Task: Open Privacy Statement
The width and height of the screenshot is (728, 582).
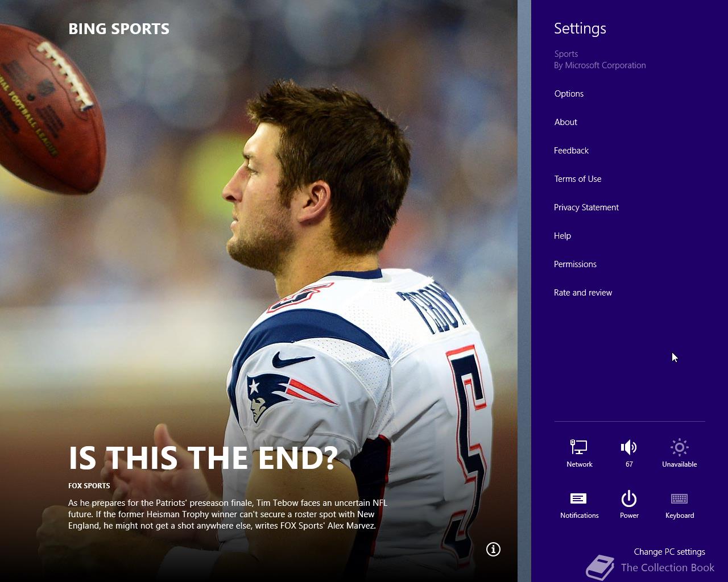Action: pyautogui.click(x=586, y=207)
